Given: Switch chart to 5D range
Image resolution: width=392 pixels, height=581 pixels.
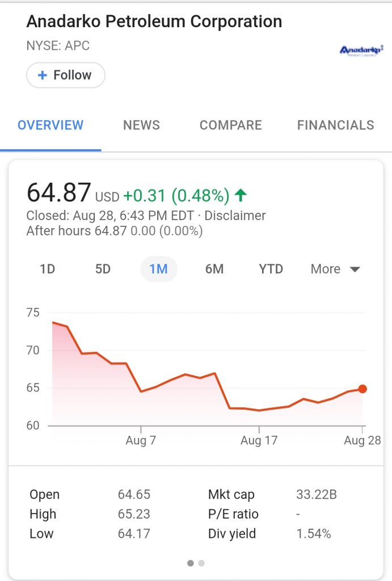Looking at the screenshot, I should coord(103,269).
